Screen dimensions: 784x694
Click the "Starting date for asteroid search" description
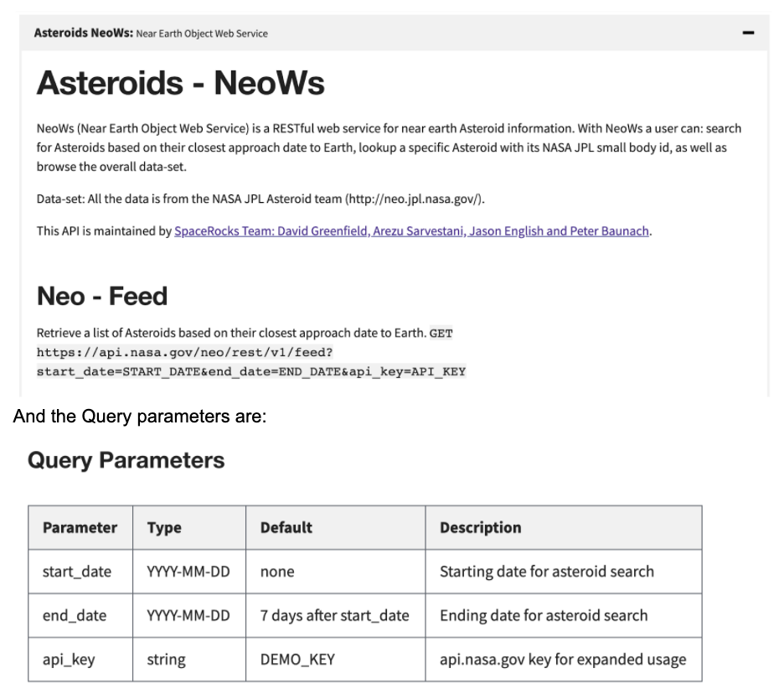point(546,572)
